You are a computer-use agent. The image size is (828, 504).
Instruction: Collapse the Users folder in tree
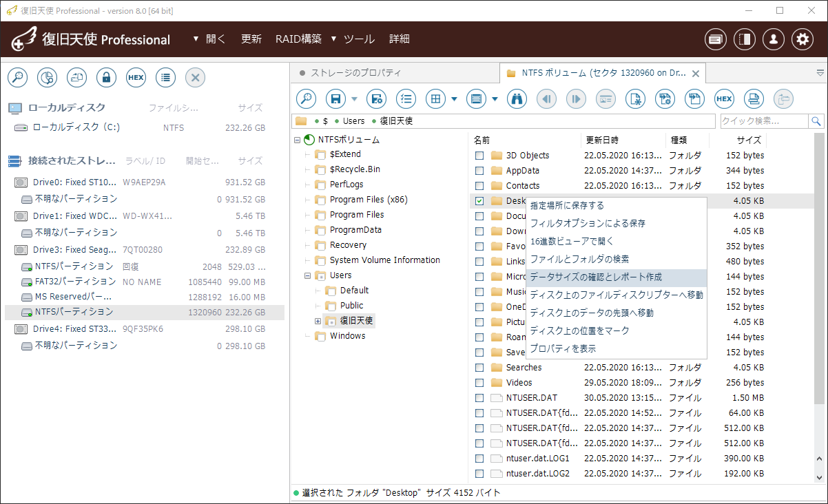(x=308, y=275)
